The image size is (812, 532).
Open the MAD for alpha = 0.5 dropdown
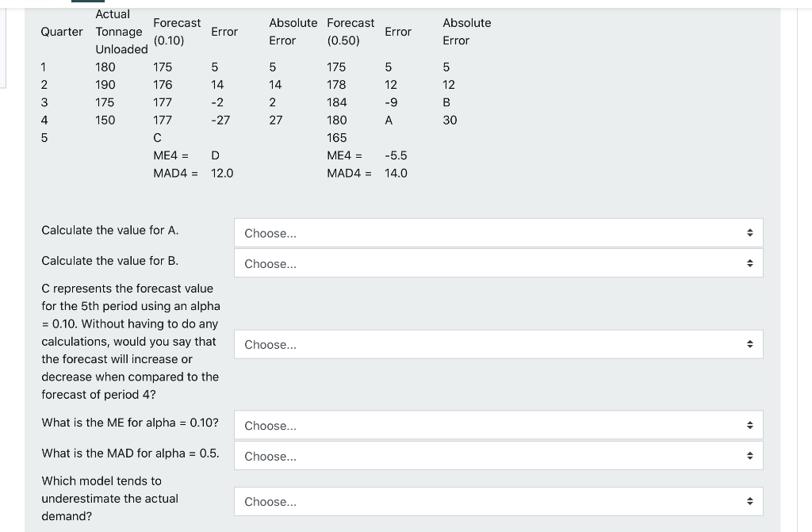(x=498, y=455)
